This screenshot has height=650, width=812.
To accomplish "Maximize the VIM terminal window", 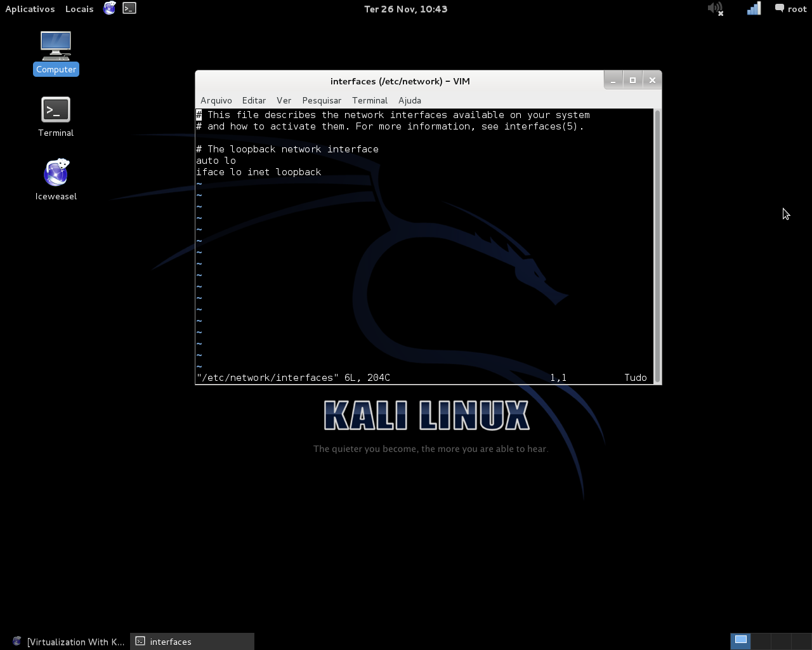I will pos(632,80).
